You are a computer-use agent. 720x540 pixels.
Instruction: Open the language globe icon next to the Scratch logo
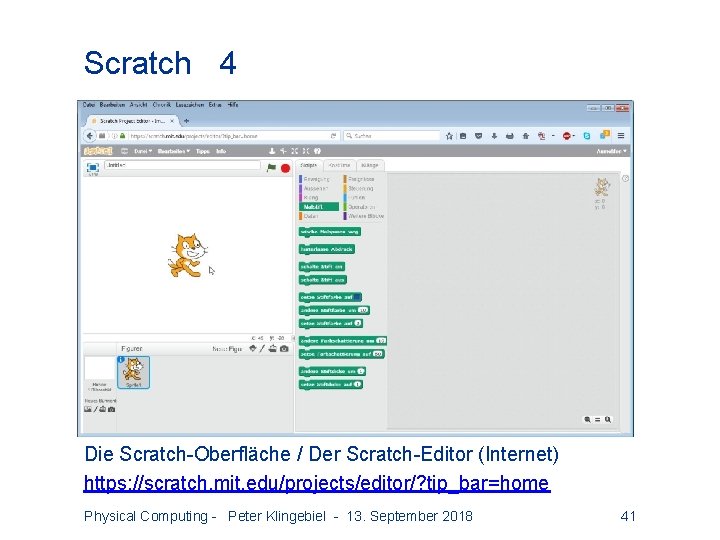(x=124, y=151)
